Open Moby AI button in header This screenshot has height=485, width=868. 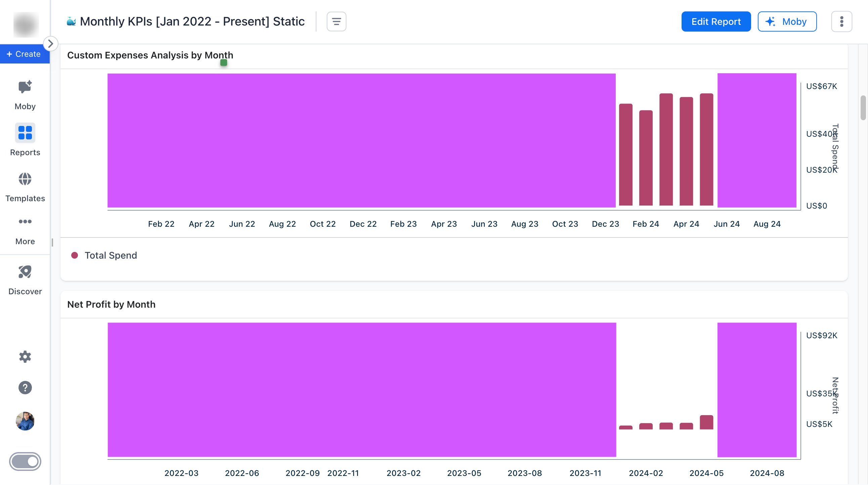tap(787, 21)
